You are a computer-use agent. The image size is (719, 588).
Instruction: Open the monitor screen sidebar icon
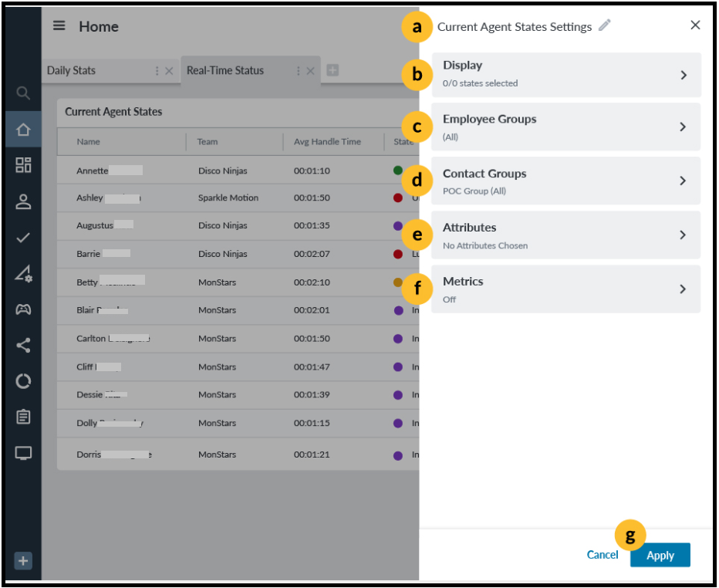[23, 453]
